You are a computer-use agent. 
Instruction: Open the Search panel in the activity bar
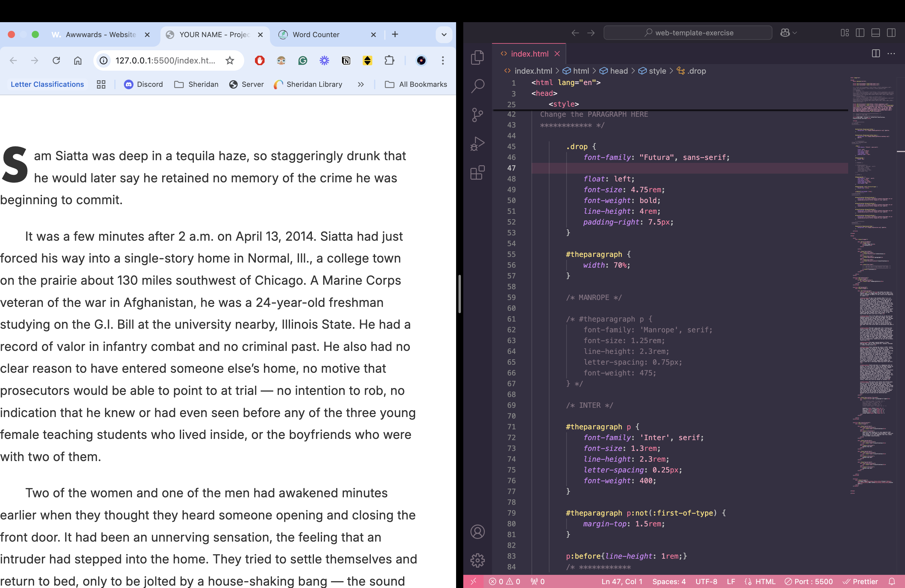pyautogui.click(x=477, y=86)
